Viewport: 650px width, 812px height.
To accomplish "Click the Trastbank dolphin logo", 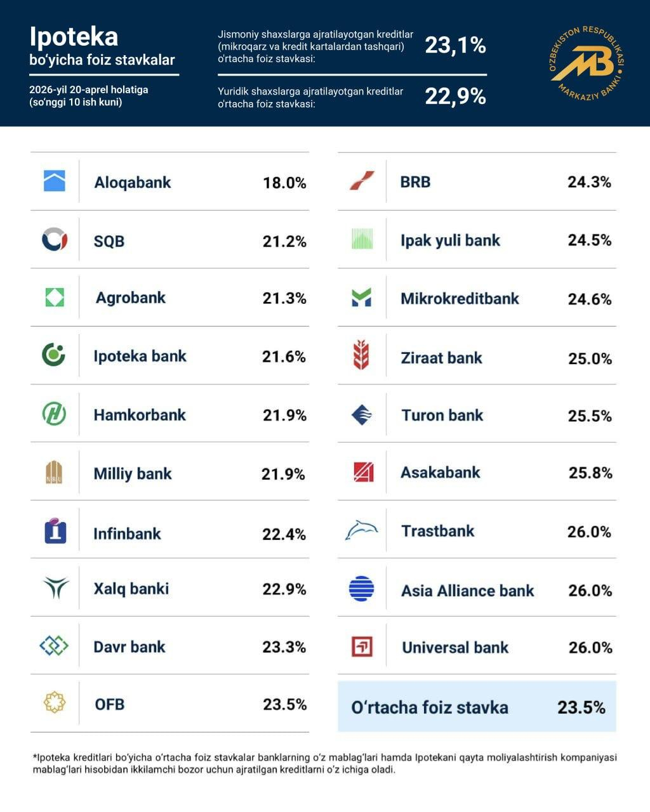I will pos(361,530).
